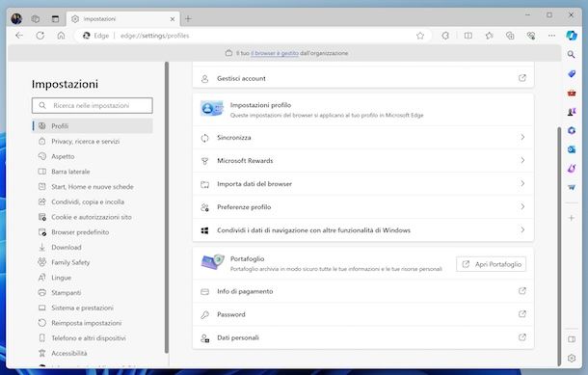Screen dimensions: 588x375
Task: Click the 'il browser è gestito' link
Action: (x=275, y=53)
